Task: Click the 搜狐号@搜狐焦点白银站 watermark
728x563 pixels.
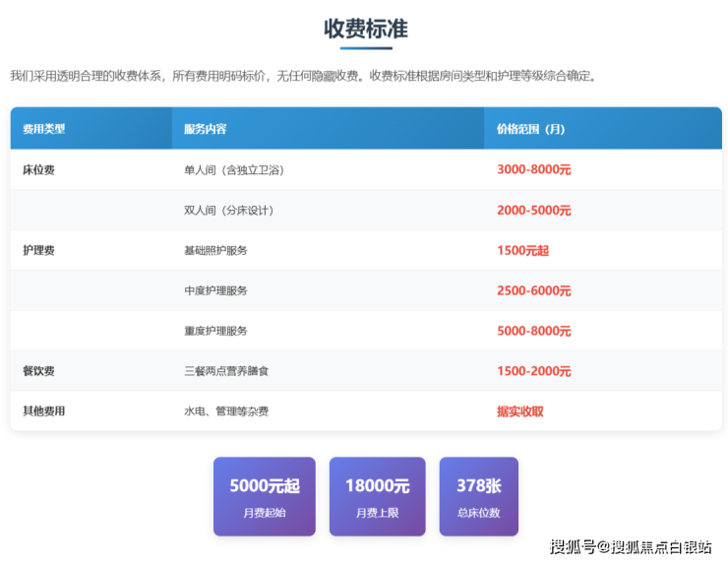Action: pos(630,547)
